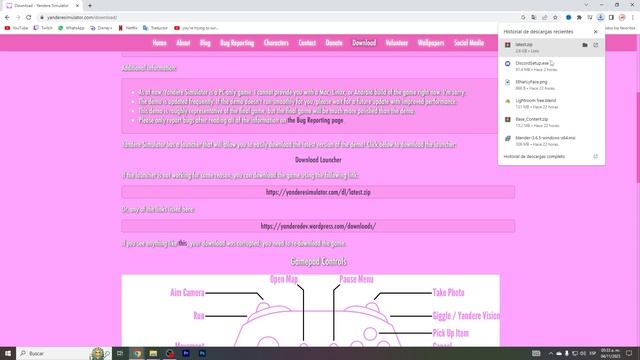Open the Characters page

pyautogui.click(x=276, y=43)
